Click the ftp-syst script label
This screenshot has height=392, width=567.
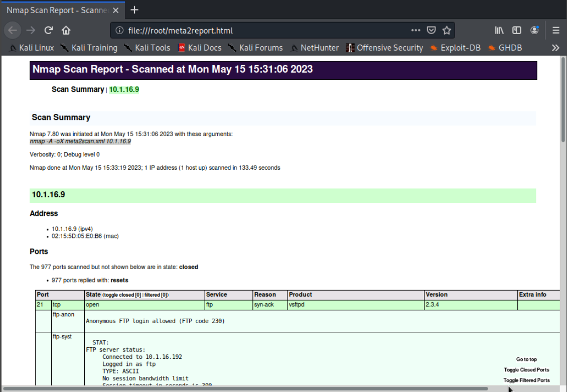tap(62, 337)
